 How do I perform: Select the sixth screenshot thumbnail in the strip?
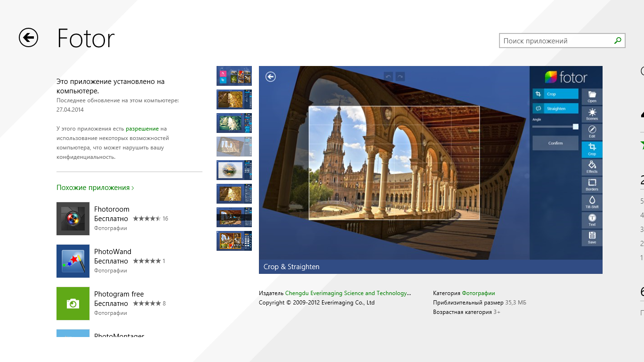pyautogui.click(x=234, y=194)
